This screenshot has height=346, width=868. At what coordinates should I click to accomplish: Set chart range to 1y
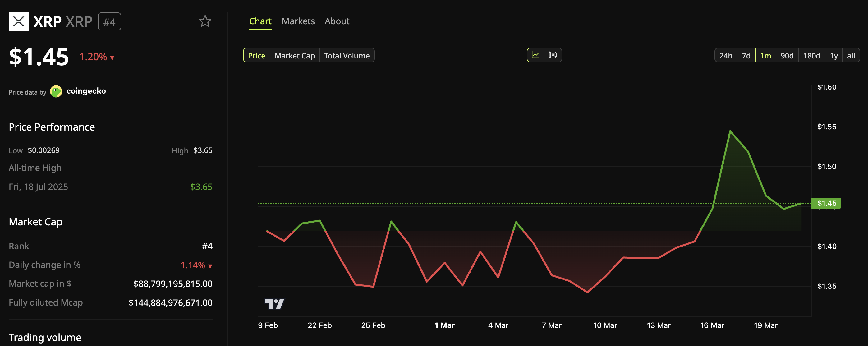[x=834, y=56]
